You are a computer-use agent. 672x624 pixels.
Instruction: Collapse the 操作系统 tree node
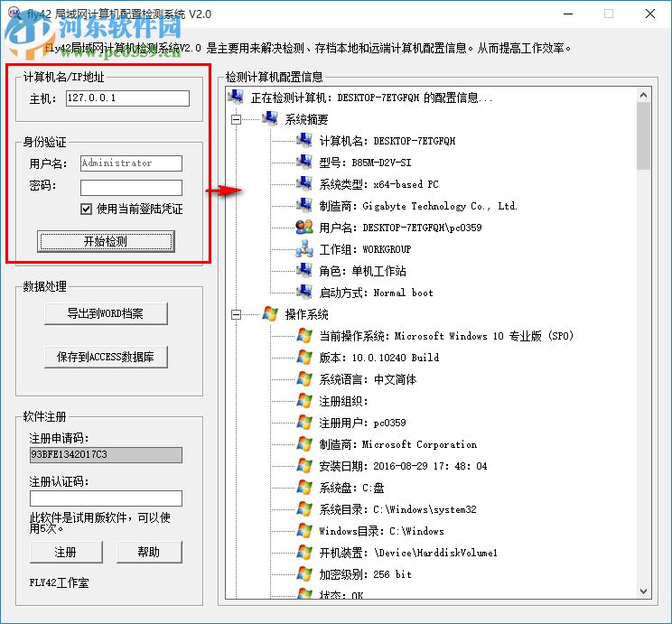236,314
